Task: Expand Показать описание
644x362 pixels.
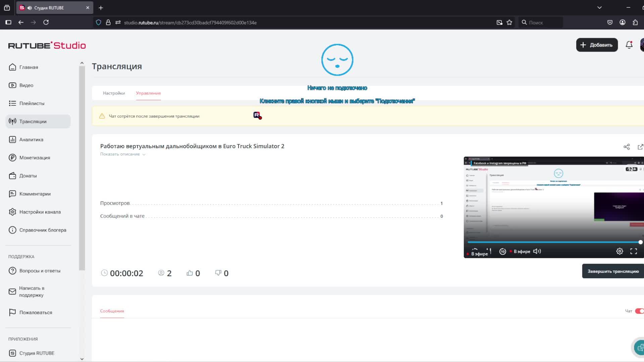Action: 123,154
